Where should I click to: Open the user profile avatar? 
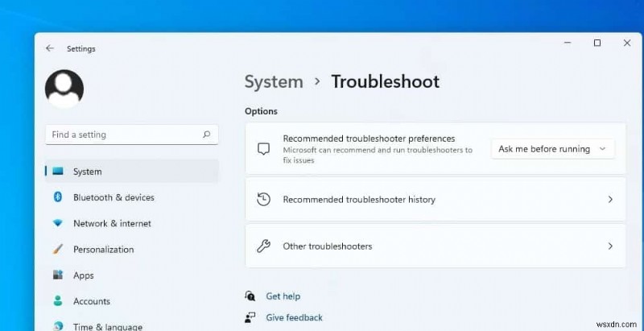64,89
